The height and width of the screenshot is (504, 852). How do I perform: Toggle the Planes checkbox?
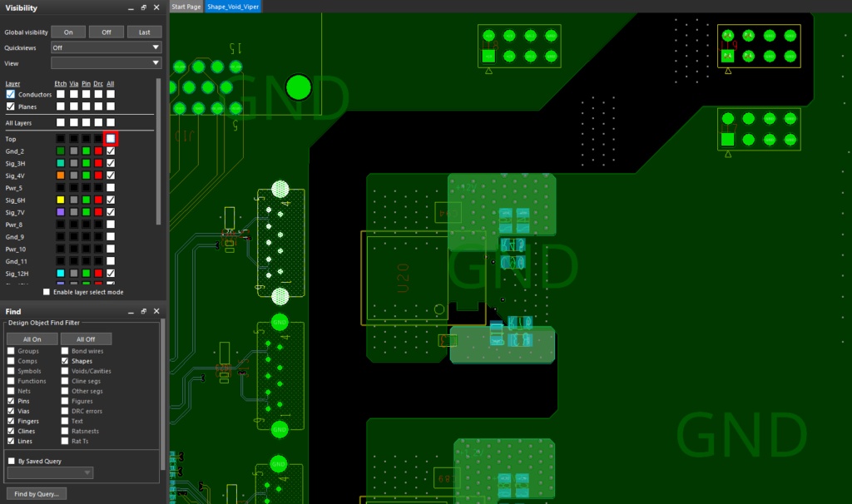click(x=10, y=106)
